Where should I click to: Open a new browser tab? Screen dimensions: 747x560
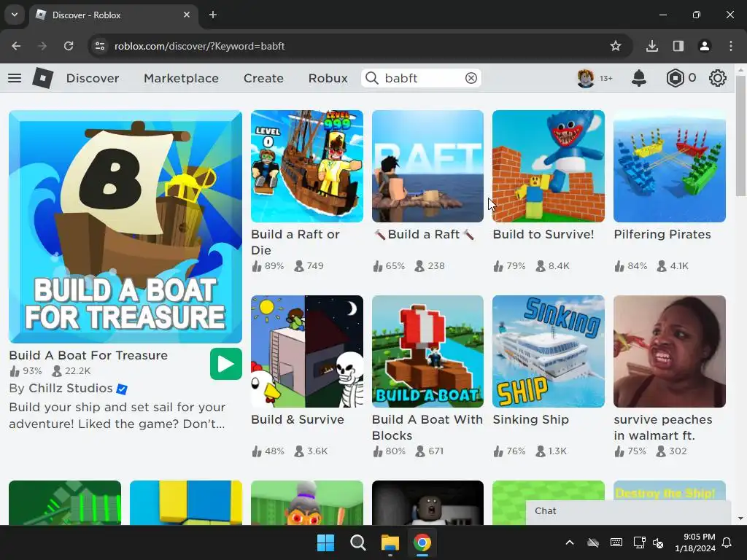click(213, 15)
